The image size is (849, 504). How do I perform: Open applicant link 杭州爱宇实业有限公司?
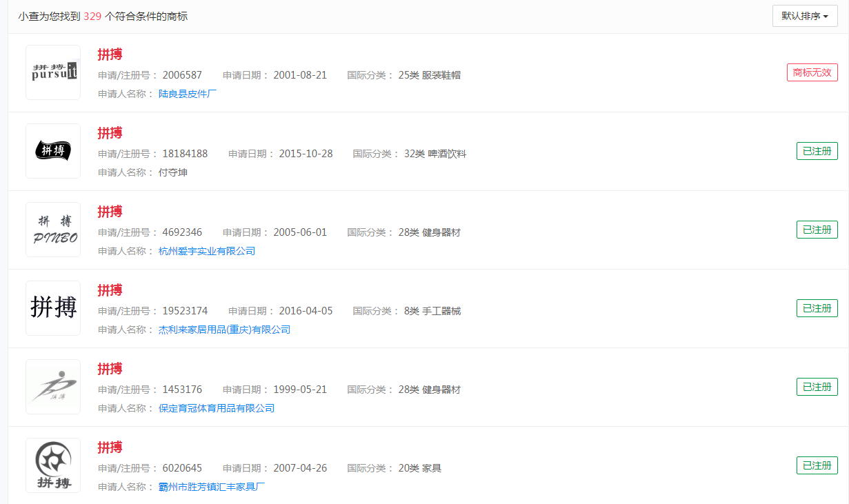coord(207,251)
